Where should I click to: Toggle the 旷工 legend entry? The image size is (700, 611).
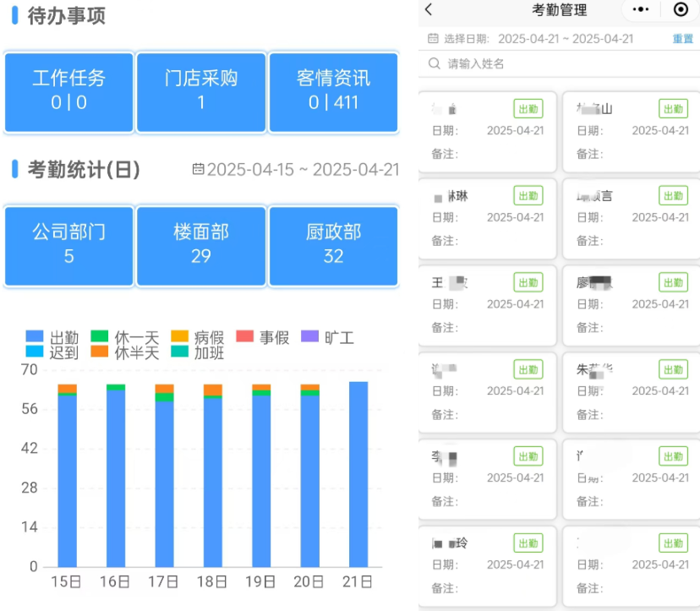328,337
